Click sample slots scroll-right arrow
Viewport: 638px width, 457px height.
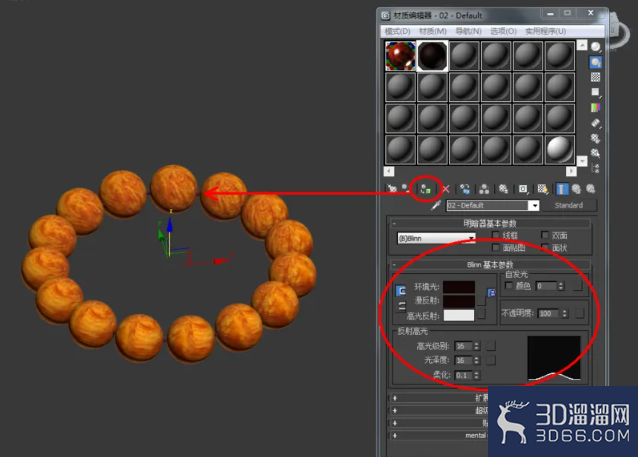click(571, 171)
